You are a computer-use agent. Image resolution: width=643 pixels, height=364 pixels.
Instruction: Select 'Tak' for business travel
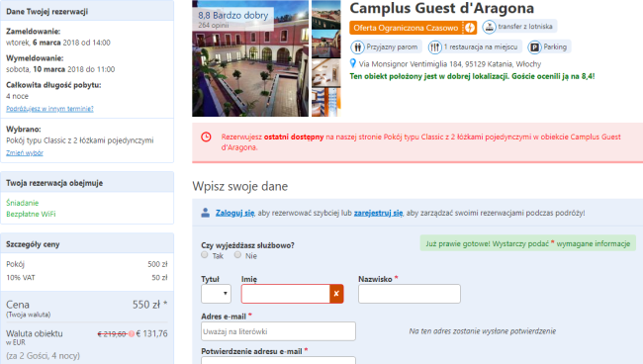click(205, 255)
